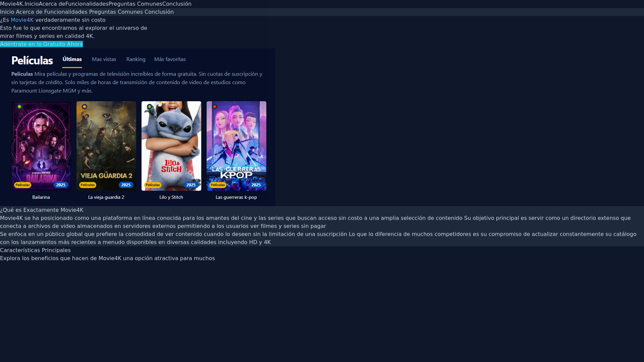Image resolution: width=644 pixels, height=362 pixels.
Task: Switch to the Últimas tab
Action: [72, 59]
